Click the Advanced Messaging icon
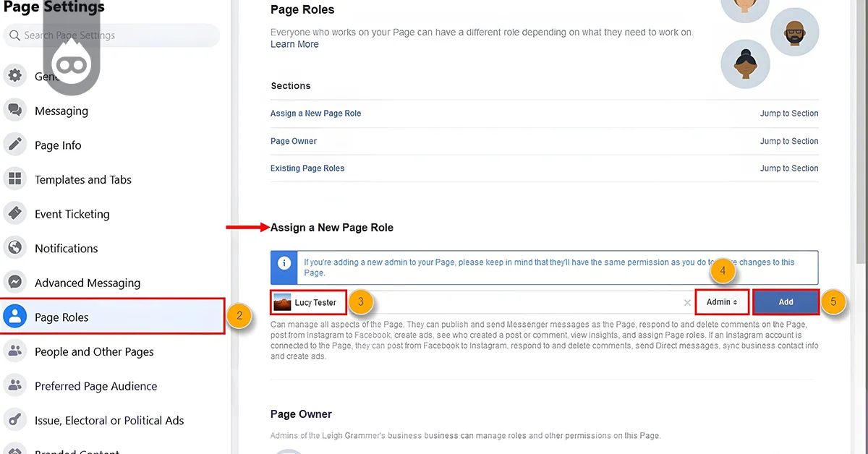Viewport: 868px width, 454px height. point(15,282)
